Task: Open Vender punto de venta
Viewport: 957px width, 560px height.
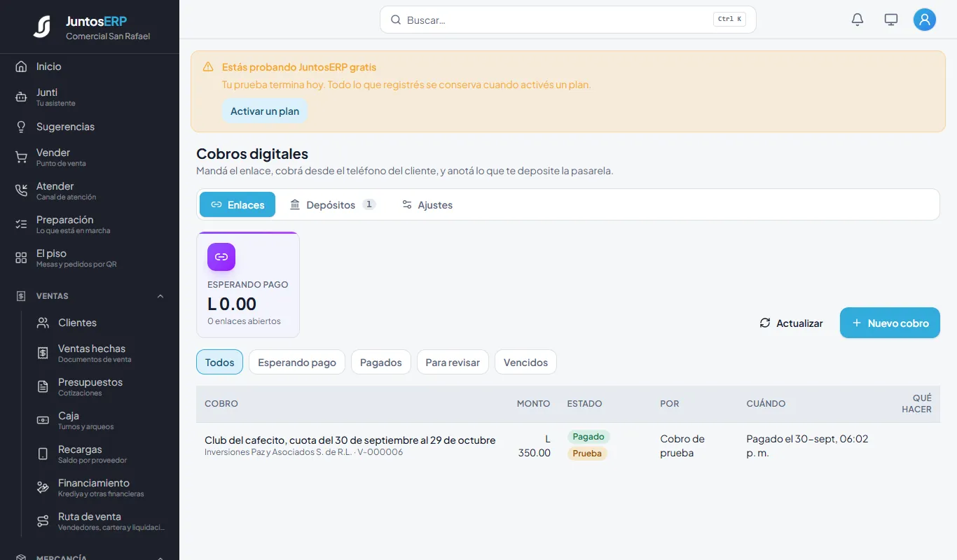Action: tap(90, 157)
